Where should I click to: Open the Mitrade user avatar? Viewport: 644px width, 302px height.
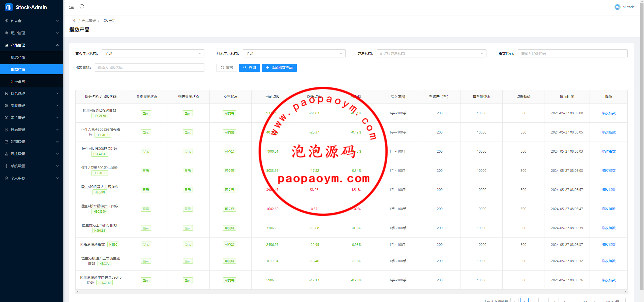tap(617, 7)
